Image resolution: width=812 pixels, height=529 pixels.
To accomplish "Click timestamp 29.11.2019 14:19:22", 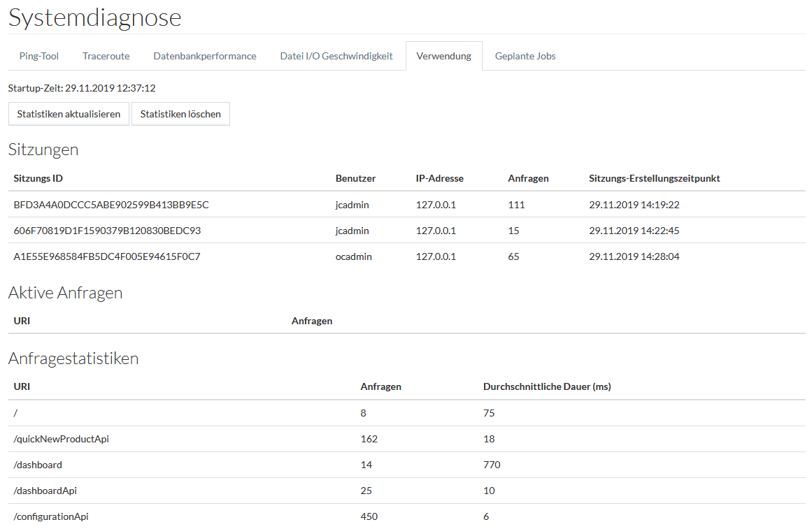I will [x=634, y=205].
